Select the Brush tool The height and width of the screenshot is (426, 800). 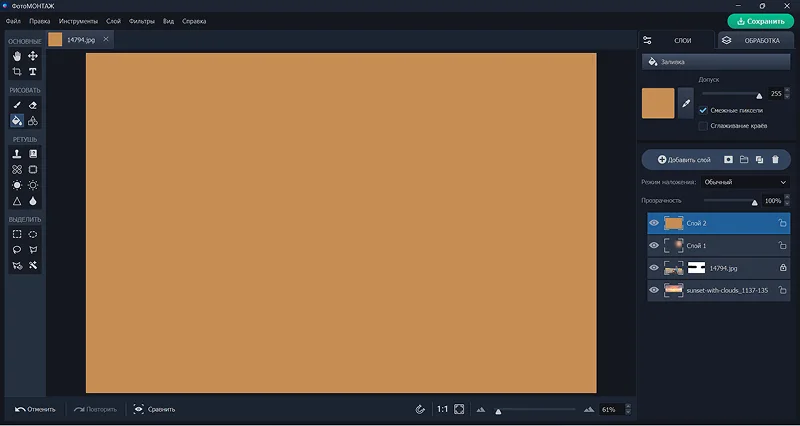pos(17,105)
